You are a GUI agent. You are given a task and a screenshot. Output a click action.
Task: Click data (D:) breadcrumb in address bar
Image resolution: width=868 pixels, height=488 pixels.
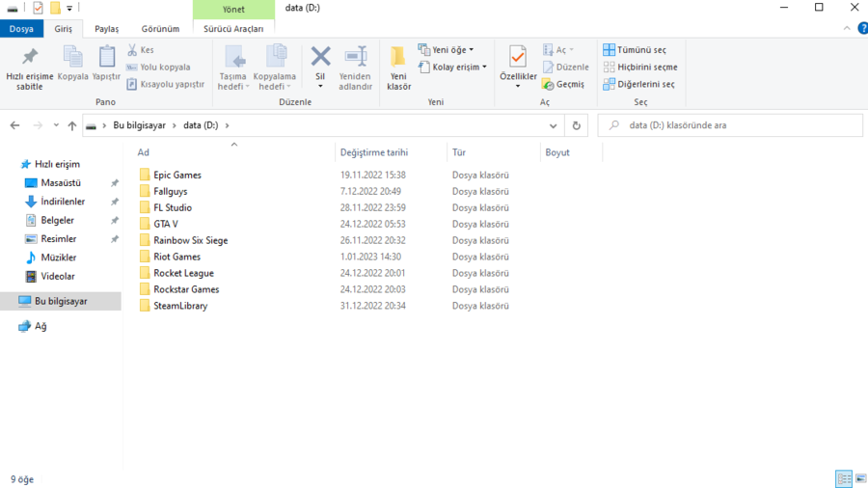[201, 125]
